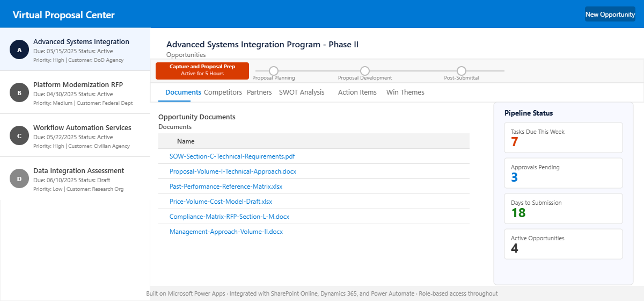The height and width of the screenshot is (301, 644).
Task: Click 'Priority: High | Customer: DoD Agency' text
Action: click(78, 60)
